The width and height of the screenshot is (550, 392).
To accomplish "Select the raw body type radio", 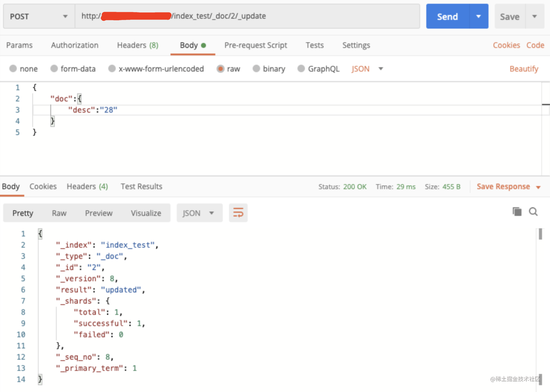I will pos(220,69).
